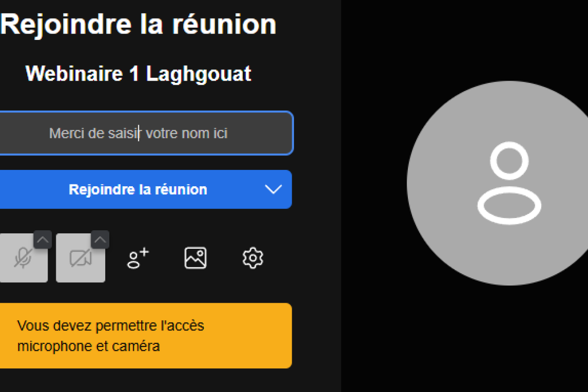This screenshot has width=588, height=392.
Task: Click the "microphone et caméra" text line
Action: coord(88,346)
